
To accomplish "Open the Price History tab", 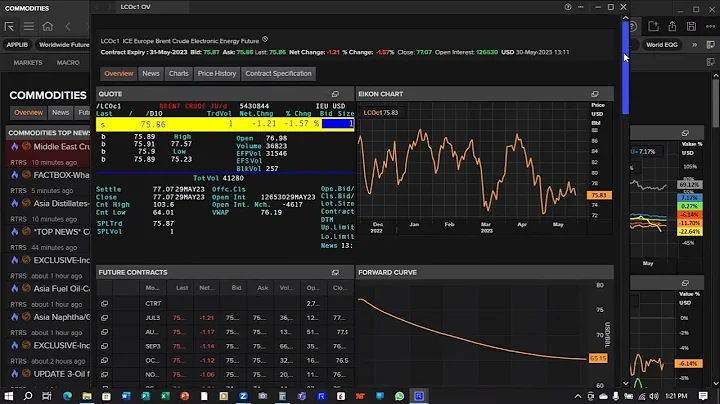I will [x=217, y=73].
